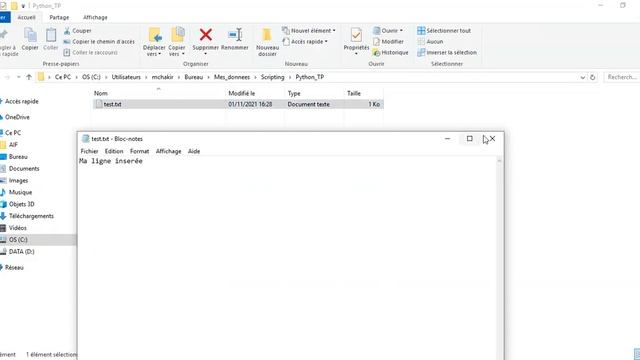The image size is (640, 360).
Task: Expand the address bar history dropdown
Action: pyautogui.click(x=582, y=77)
